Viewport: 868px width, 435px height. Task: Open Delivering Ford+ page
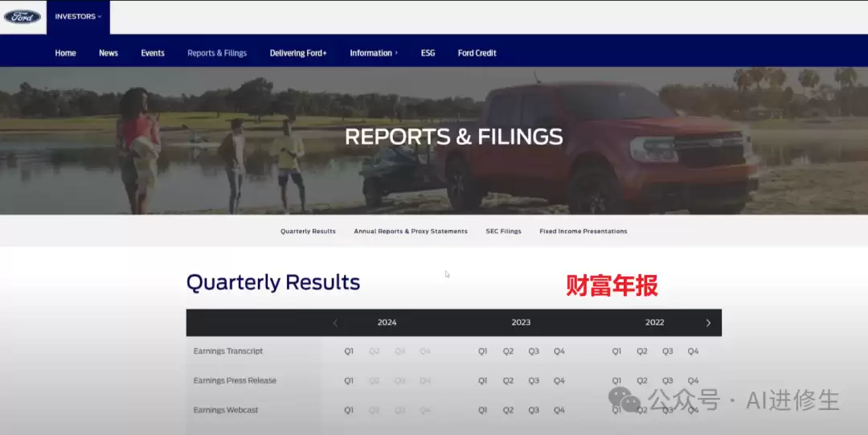click(298, 53)
